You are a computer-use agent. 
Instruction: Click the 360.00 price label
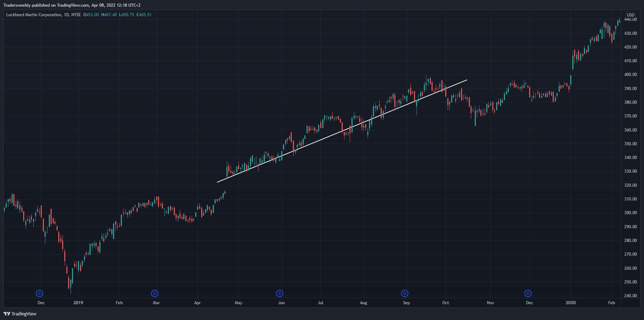[631, 130]
